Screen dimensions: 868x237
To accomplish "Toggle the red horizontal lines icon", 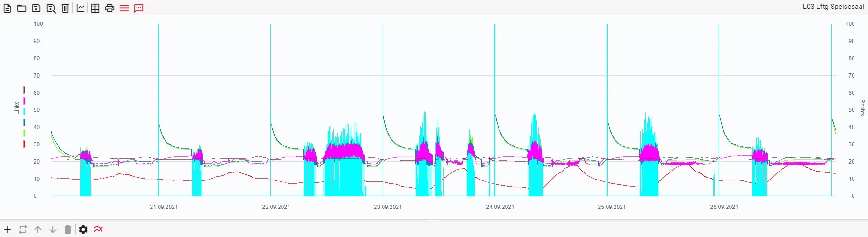I will pos(124,8).
